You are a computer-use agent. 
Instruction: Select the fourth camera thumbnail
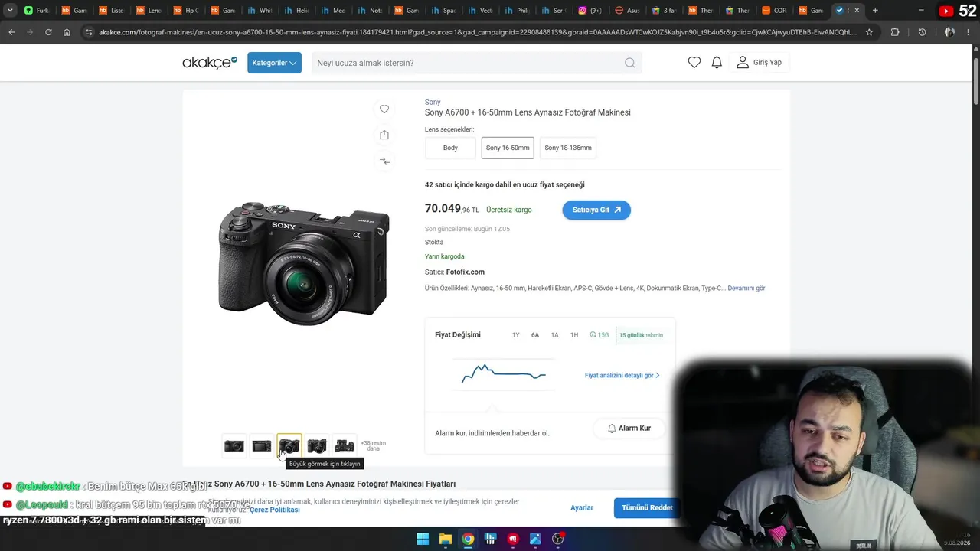(x=317, y=445)
